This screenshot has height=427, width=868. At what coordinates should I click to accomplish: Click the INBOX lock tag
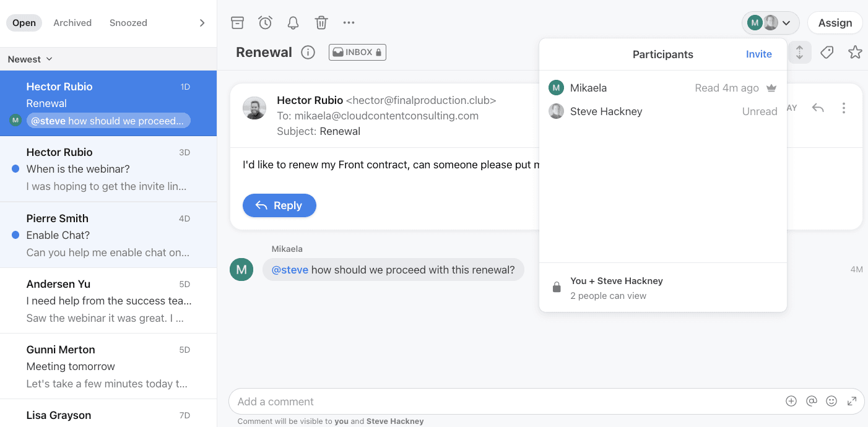pos(357,53)
